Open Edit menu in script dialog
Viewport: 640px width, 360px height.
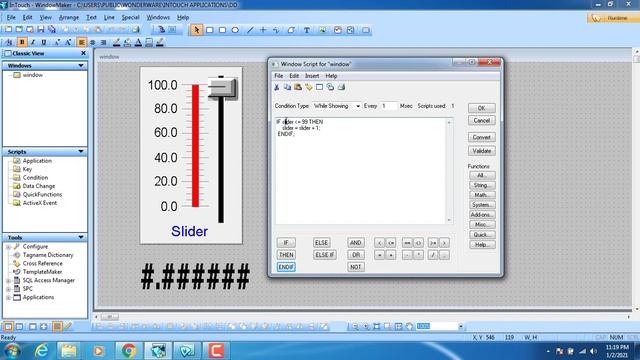(294, 76)
